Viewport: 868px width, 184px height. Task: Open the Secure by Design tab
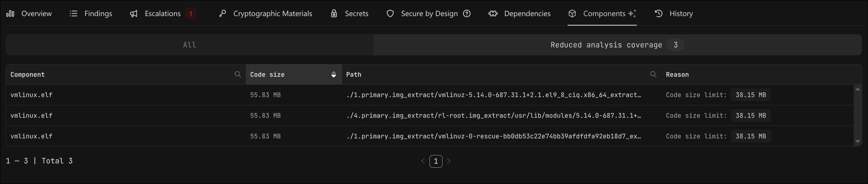click(429, 13)
